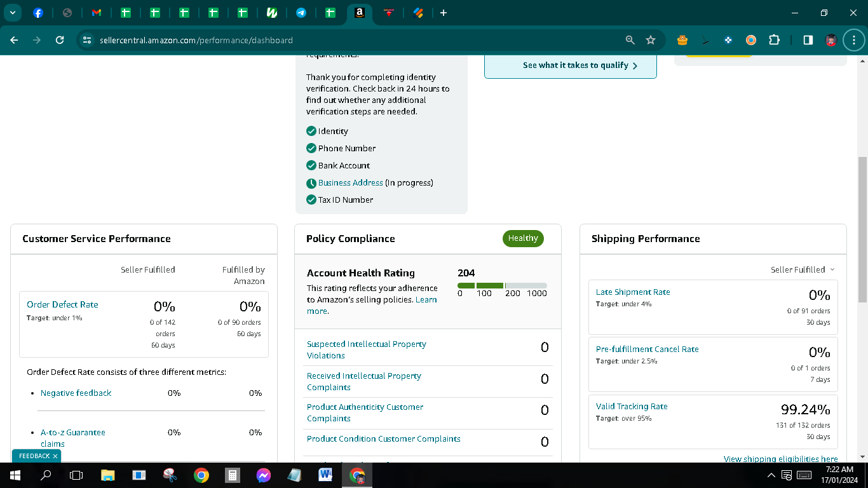Open Chrome's three-dot menu
This screenshot has width=868, height=488.
point(853,40)
